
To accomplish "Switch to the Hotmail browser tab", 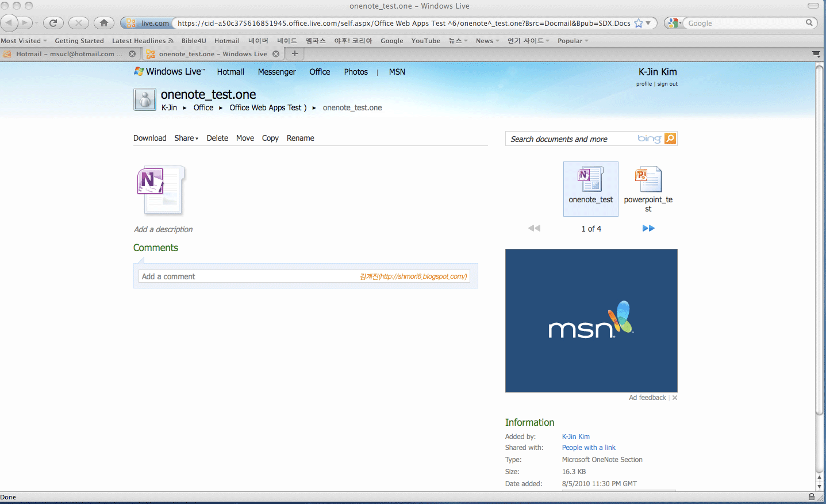I will point(70,54).
